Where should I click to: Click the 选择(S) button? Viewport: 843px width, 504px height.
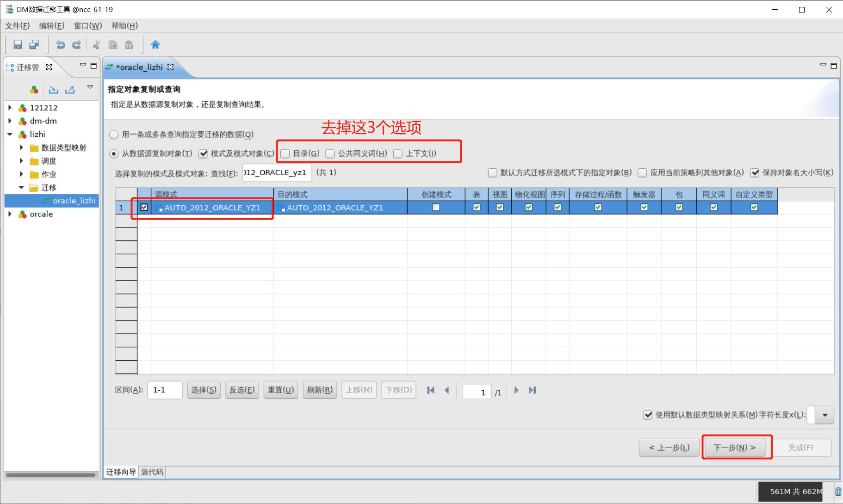click(204, 390)
